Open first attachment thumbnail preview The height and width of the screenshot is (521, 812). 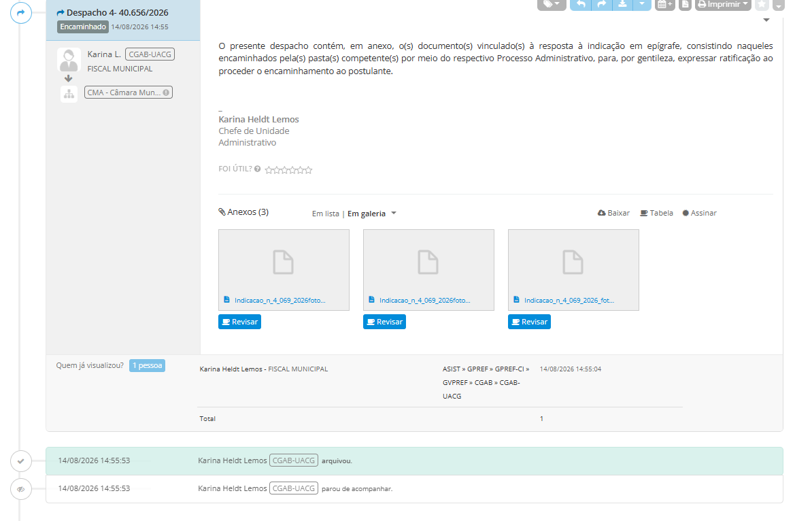[x=284, y=262]
